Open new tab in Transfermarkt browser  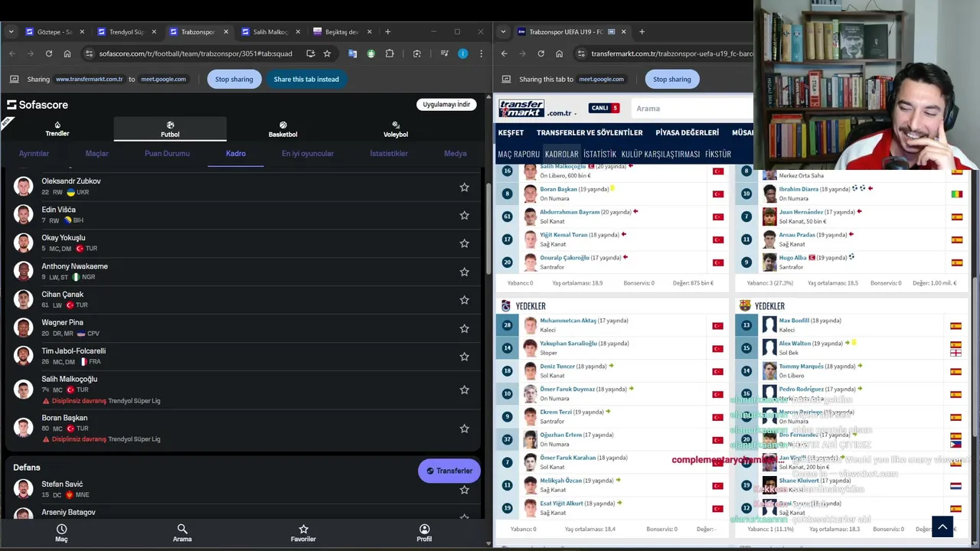(642, 31)
